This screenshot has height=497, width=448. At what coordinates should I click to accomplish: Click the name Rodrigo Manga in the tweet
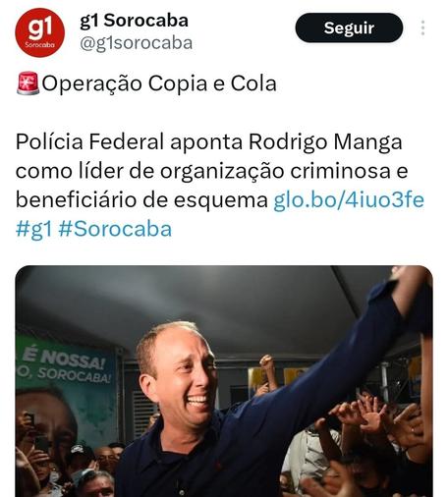tap(325, 141)
